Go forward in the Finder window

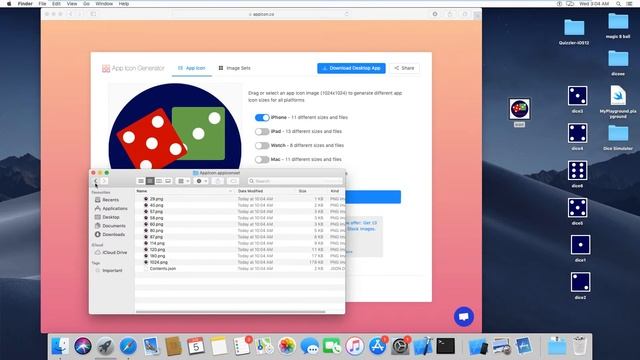pyautogui.click(x=104, y=181)
